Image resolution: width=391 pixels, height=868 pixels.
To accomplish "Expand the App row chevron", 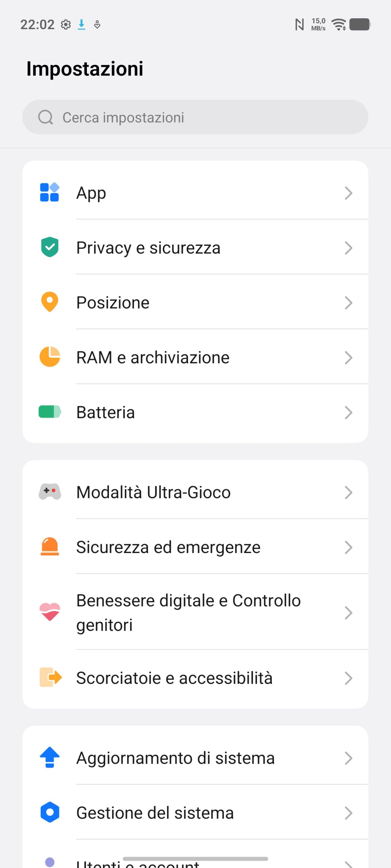I will (348, 193).
